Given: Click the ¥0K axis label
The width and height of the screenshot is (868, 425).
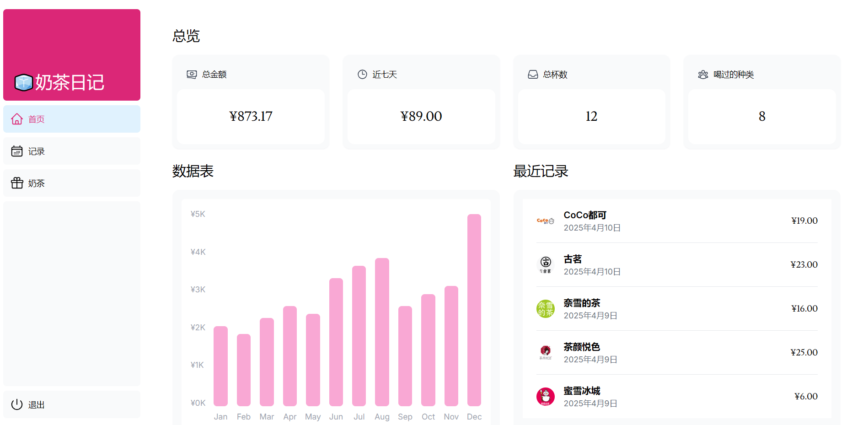Looking at the screenshot, I should point(198,403).
